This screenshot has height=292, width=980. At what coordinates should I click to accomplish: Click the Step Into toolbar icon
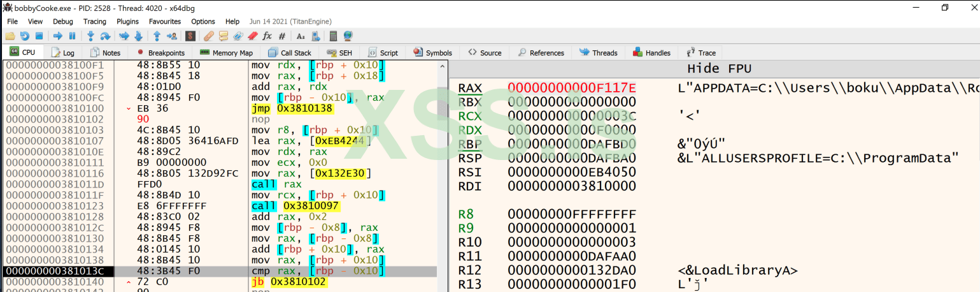pyautogui.click(x=91, y=36)
